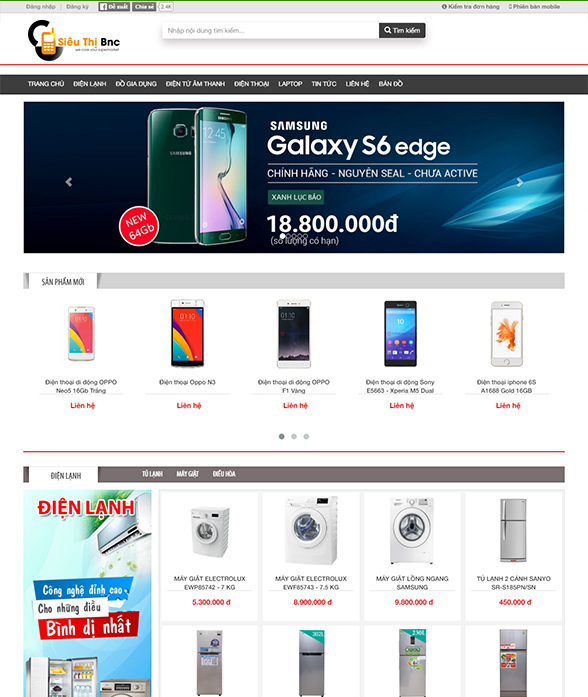
Task: Go to next banner slide arrow
Action: click(x=520, y=182)
